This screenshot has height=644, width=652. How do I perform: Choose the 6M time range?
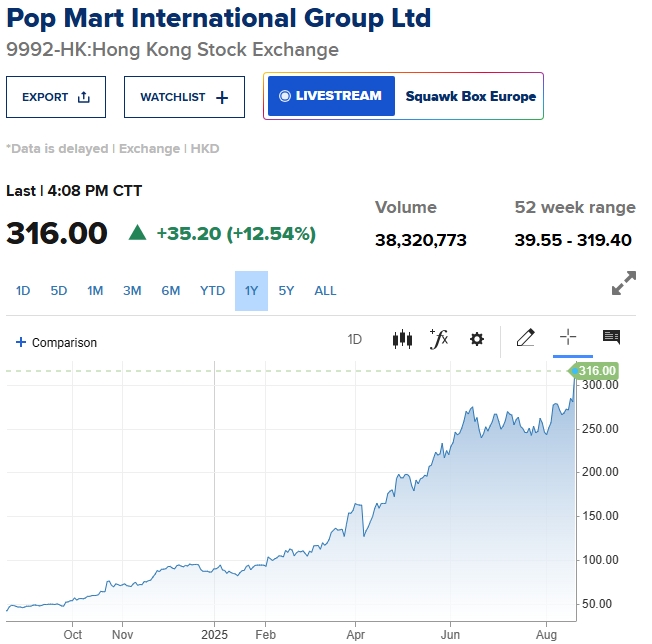pyautogui.click(x=171, y=291)
